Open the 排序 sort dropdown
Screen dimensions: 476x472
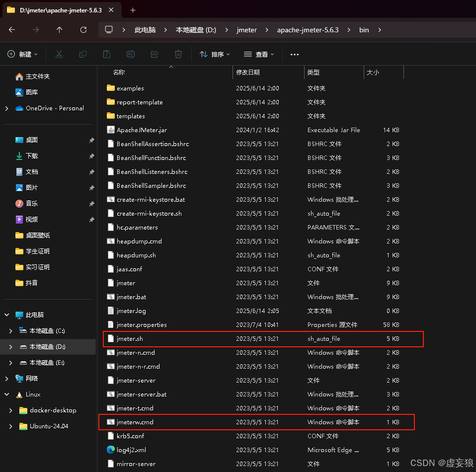(x=215, y=54)
